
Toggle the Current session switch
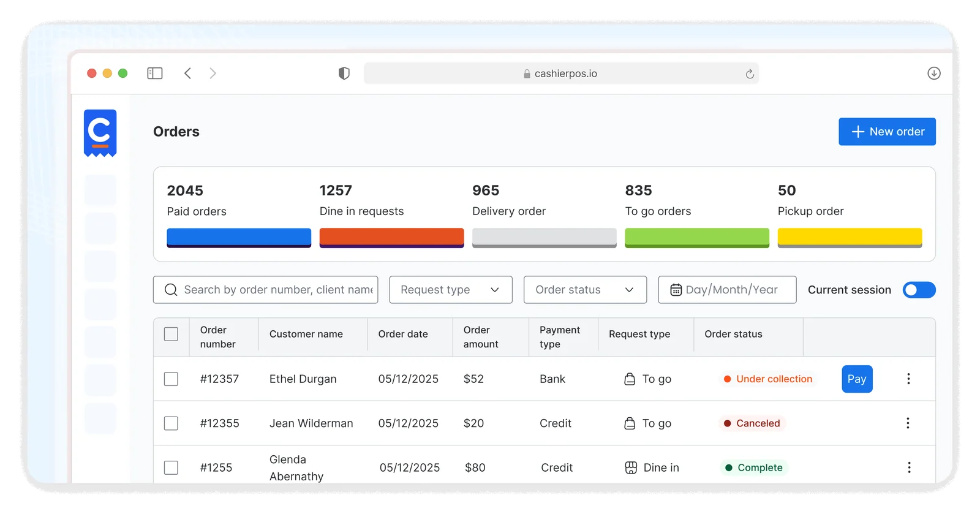(919, 290)
